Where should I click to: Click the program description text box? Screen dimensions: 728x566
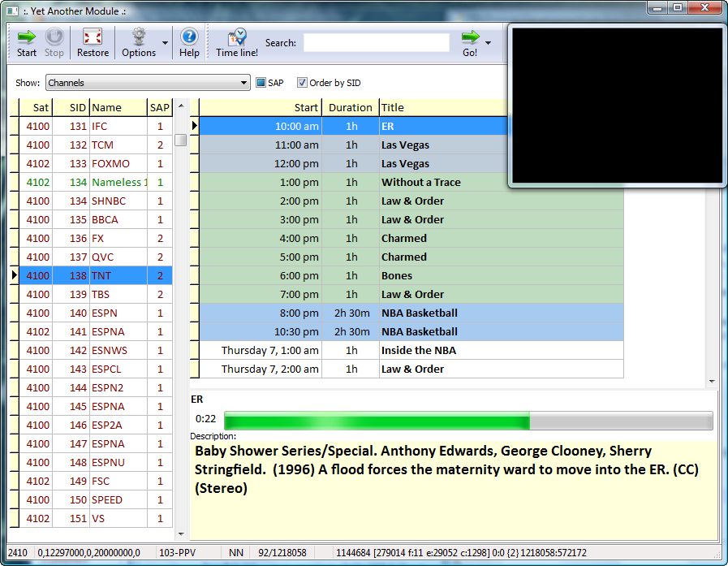[x=454, y=490]
